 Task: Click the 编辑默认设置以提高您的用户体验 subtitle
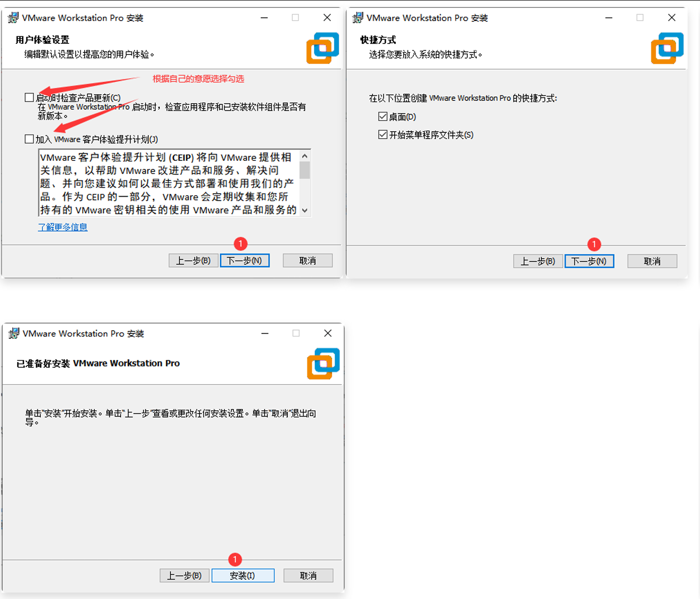pyautogui.click(x=89, y=54)
